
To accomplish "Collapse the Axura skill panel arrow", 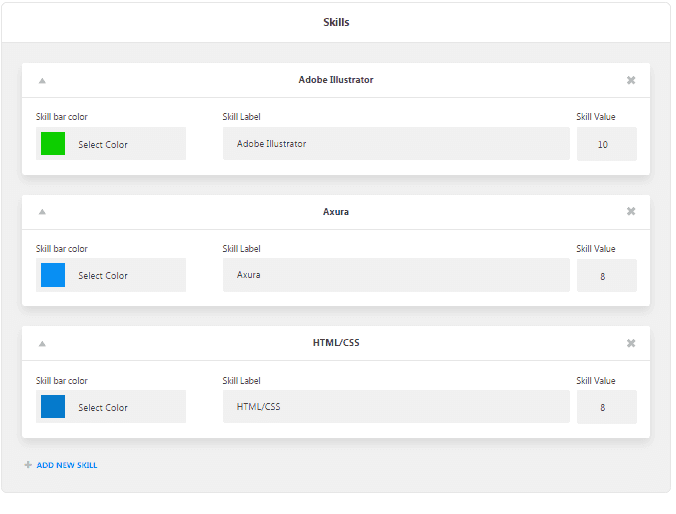I will (42, 212).
